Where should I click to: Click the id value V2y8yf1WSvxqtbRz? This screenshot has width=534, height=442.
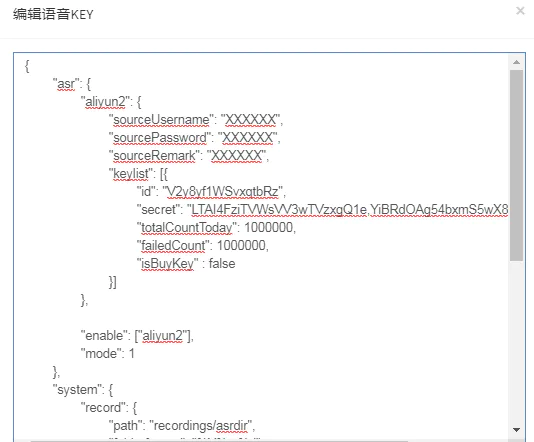coord(223,192)
